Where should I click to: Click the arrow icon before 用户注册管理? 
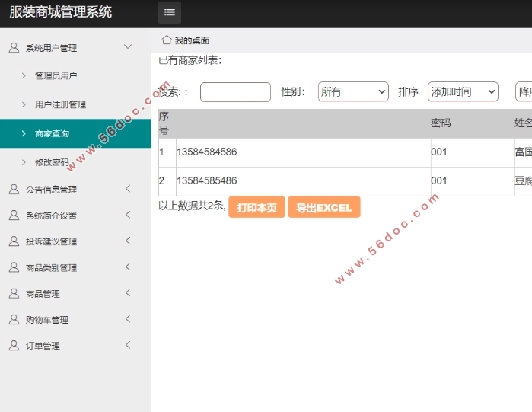tap(24, 104)
